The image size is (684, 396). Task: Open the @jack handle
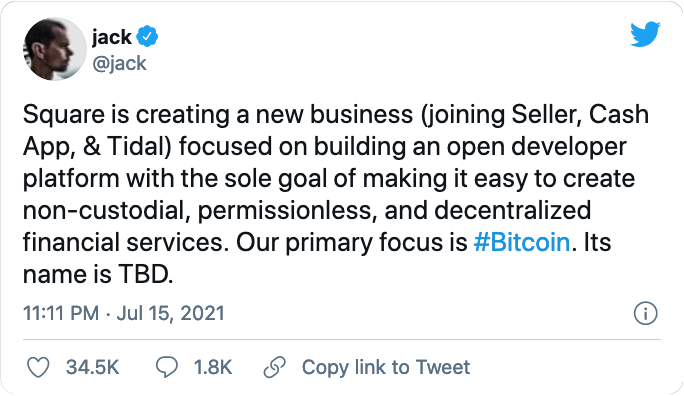click(x=119, y=64)
